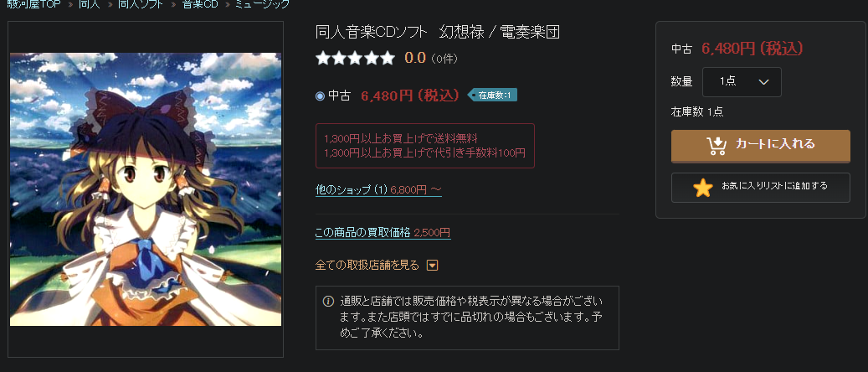This screenshot has width=868, height=372.
Task: Click the info icon in notice box
Action: [x=328, y=302]
